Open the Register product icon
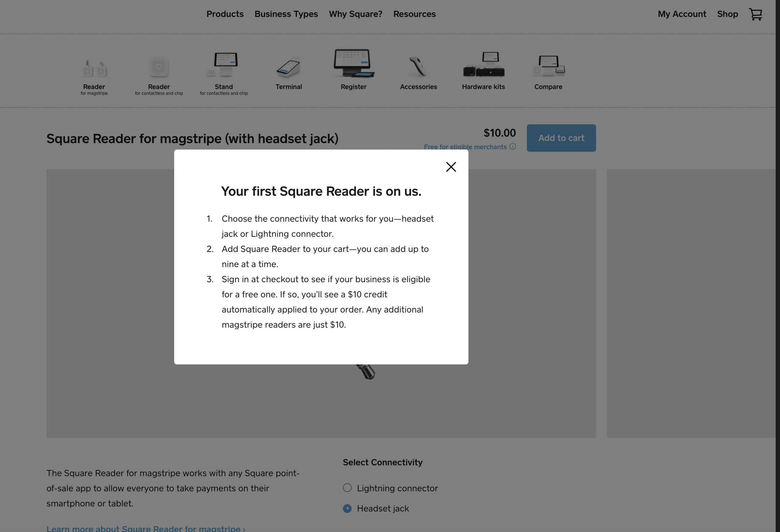This screenshot has width=780, height=532. coord(354,63)
